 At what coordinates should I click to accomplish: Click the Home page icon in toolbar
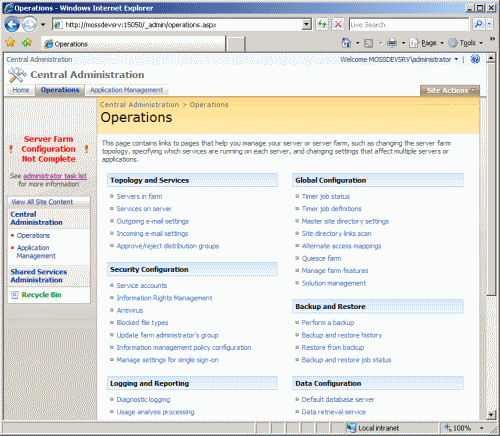[346, 43]
